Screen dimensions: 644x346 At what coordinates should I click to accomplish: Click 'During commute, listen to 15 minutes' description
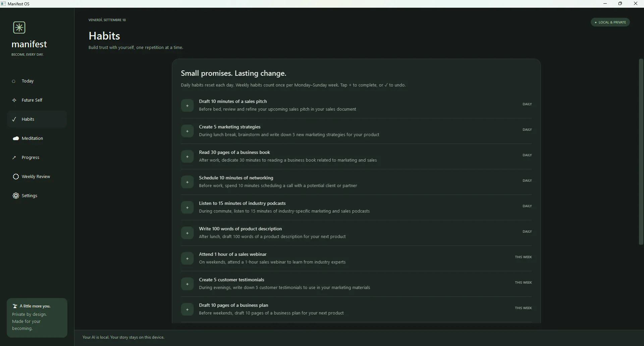[284, 211]
